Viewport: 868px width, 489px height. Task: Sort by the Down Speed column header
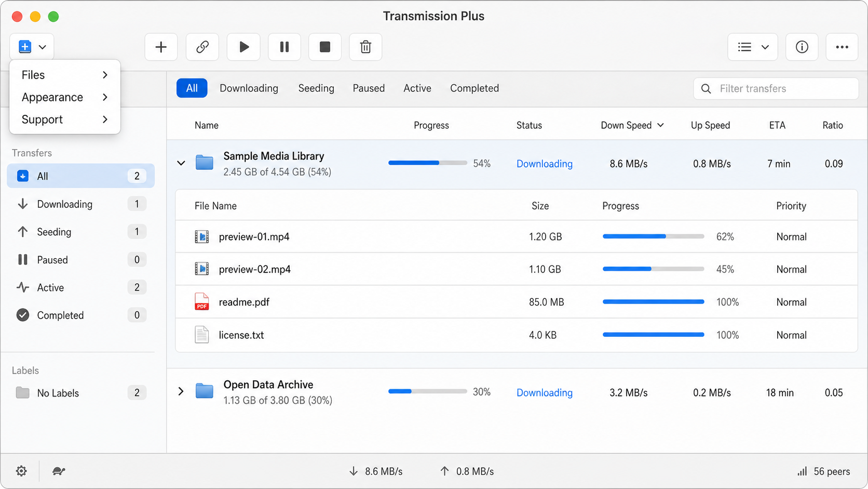[x=632, y=125]
